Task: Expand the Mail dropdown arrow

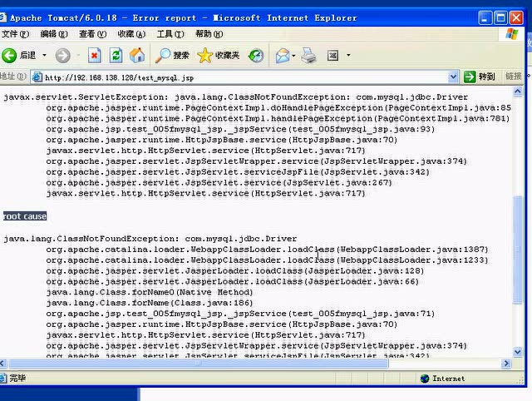Action: pos(293,56)
